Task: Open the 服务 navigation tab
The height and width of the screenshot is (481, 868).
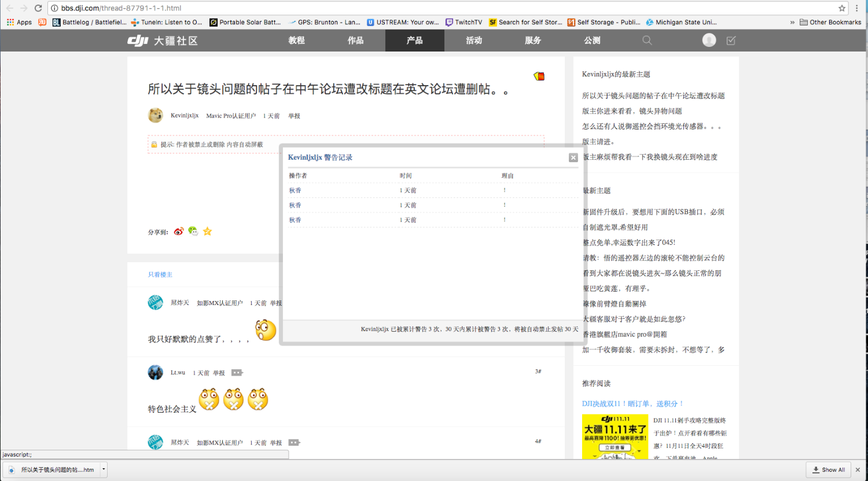Action: tap(533, 41)
